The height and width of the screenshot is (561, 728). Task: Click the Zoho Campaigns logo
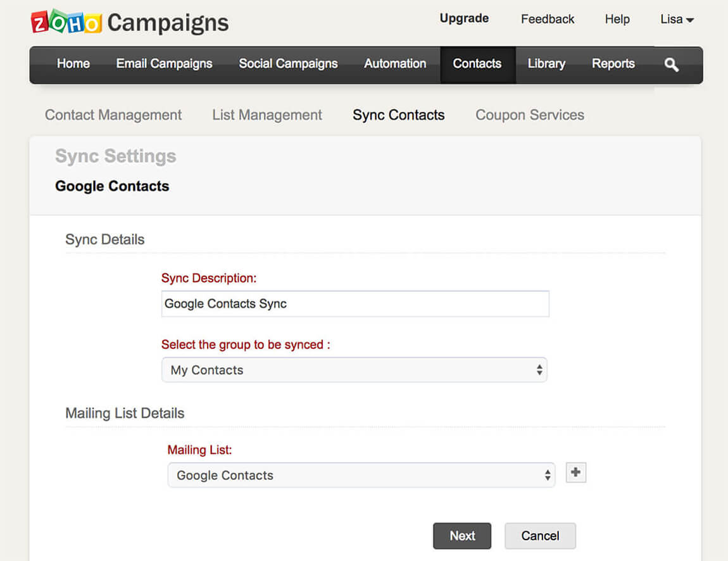point(130,23)
